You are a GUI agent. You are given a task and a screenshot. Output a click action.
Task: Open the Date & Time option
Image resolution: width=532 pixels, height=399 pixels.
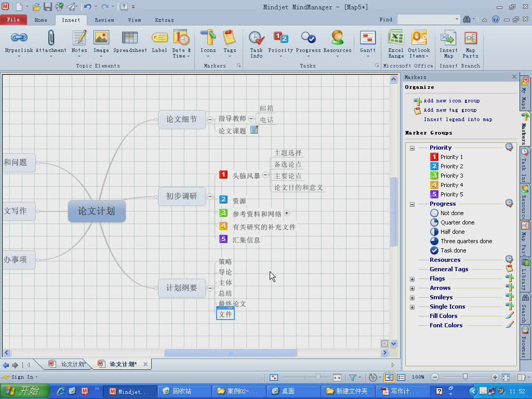tap(181, 44)
